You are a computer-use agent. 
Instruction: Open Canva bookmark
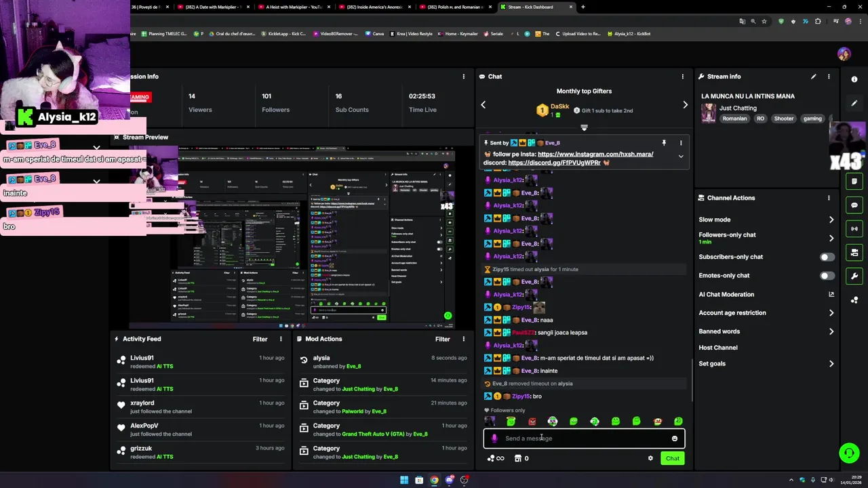point(374,34)
